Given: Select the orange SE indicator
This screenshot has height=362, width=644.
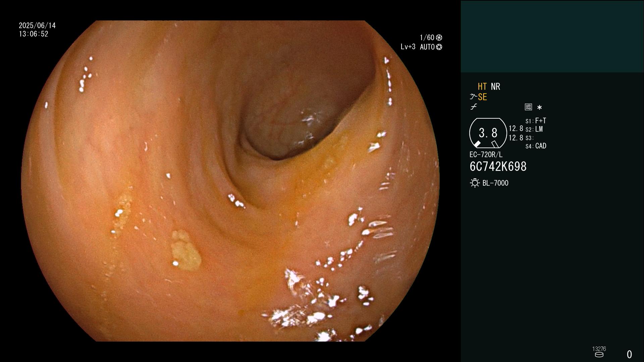Looking at the screenshot, I should pyautogui.click(x=482, y=97).
